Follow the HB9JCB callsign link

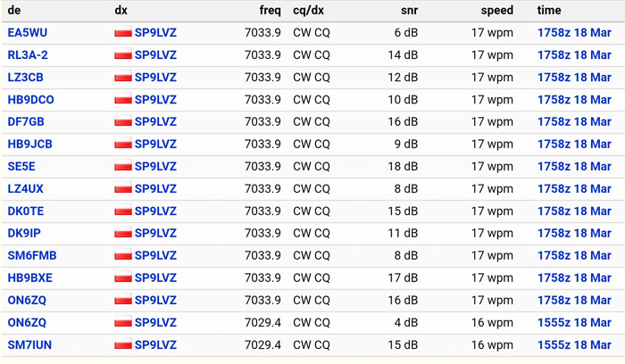(29, 145)
